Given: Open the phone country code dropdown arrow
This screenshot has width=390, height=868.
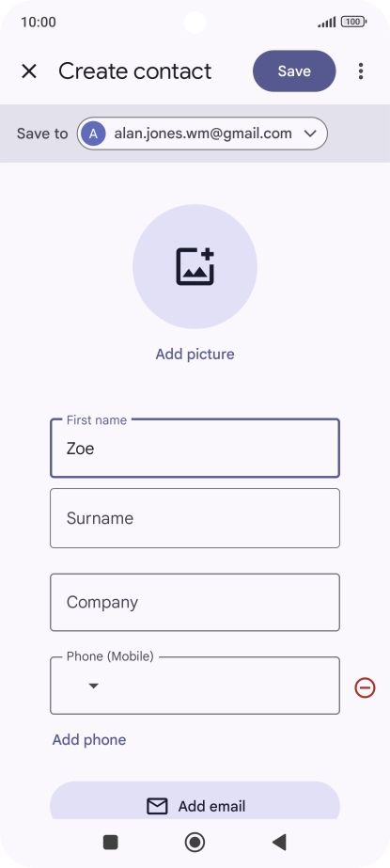Looking at the screenshot, I should [93, 686].
